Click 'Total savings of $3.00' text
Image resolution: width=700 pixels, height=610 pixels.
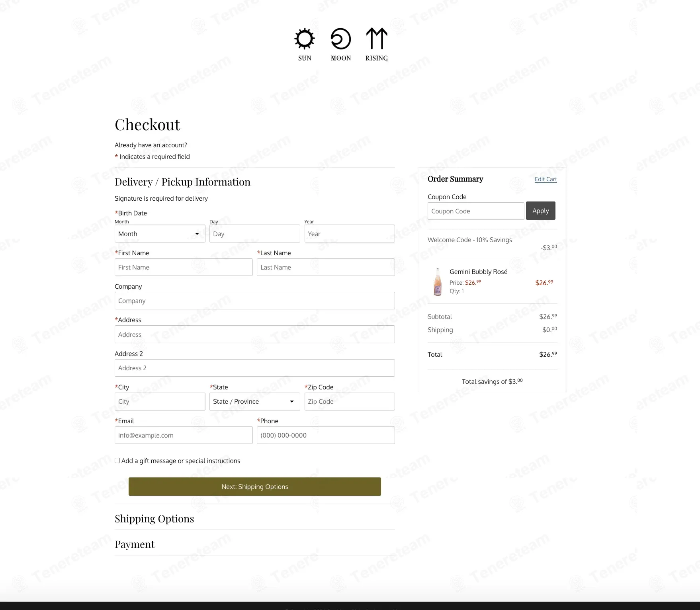tap(492, 381)
